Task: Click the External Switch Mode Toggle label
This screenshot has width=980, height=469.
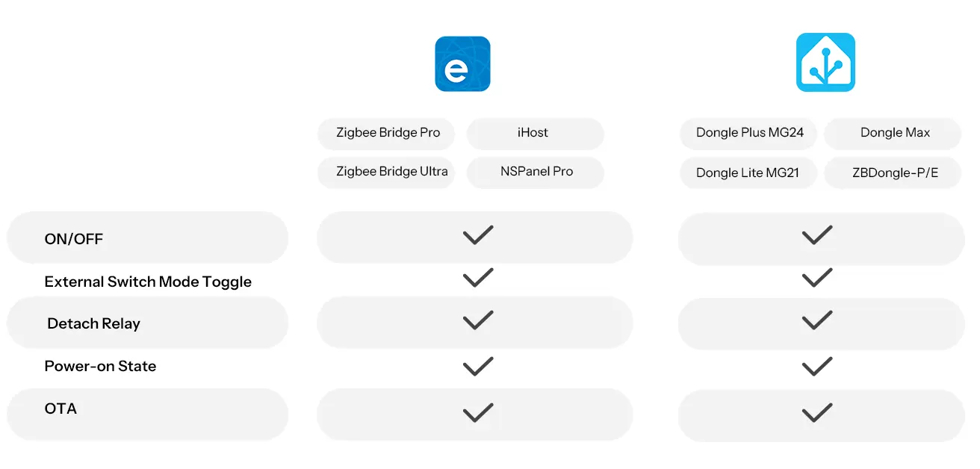Action: pyautogui.click(x=148, y=282)
